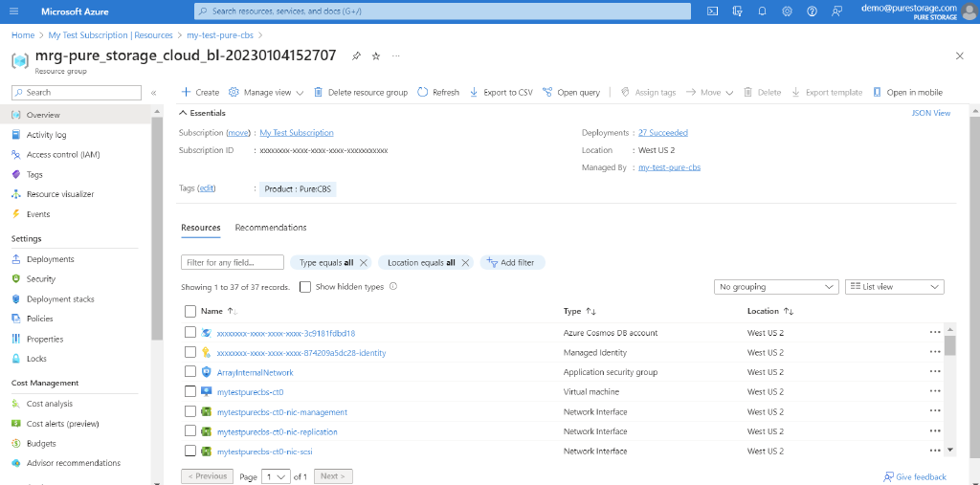Enable Show hidden types checkbox
This screenshot has width=980, height=485.
point(305,287)
